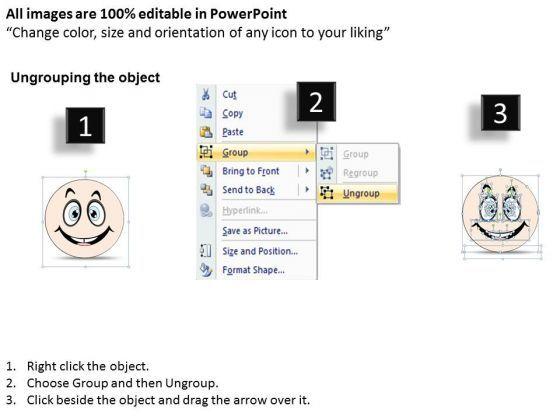
Task: Select the ungrouped smiley face object
Action: coord(500,214)
